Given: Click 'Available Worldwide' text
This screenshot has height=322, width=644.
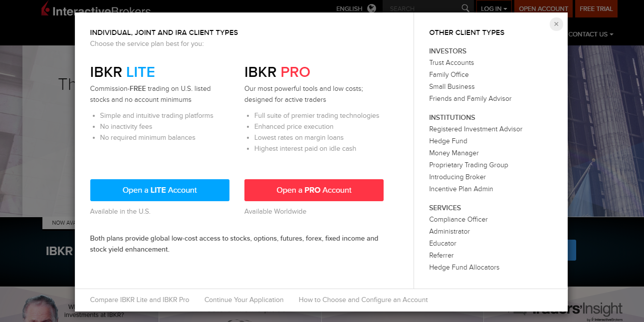Looking at the screenshot, I should tap(275, 211).
